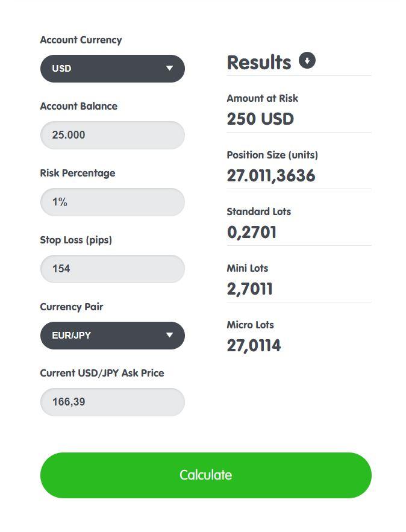Click the Currency Pair label
Image resolution: width=406 pixels, height=532 pixels.
click(72, 307)
